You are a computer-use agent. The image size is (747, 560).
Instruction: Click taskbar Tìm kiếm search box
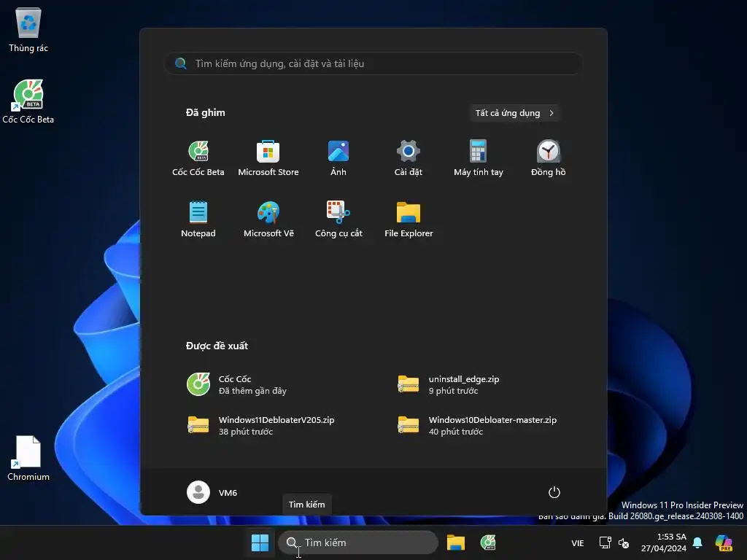coord(357,542)
